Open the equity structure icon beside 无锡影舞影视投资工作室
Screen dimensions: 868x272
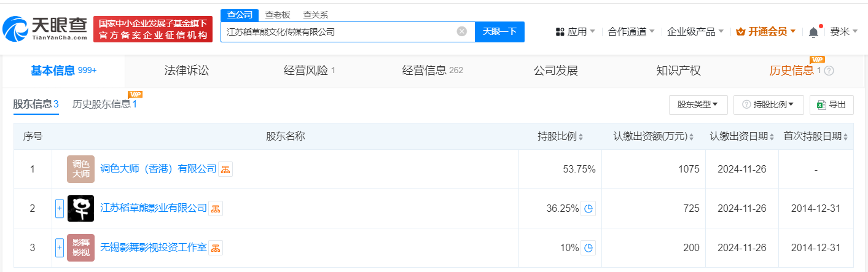(216, 248)
